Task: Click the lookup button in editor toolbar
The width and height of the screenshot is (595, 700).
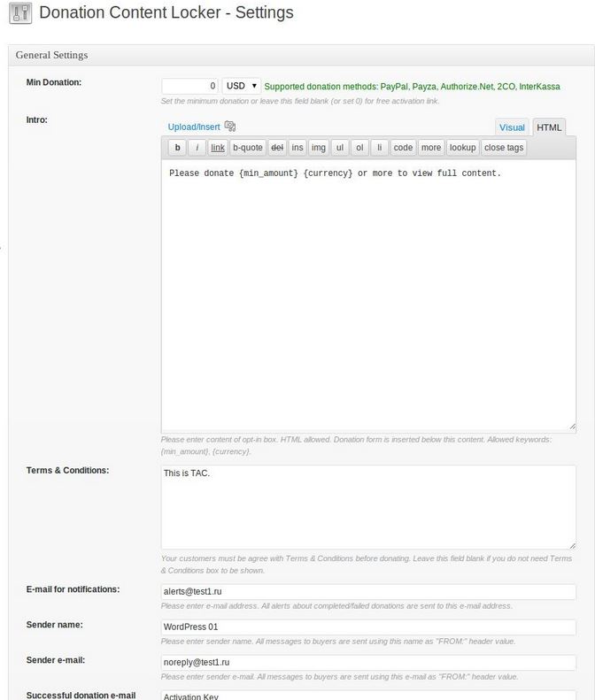Action: coord(462,147)
